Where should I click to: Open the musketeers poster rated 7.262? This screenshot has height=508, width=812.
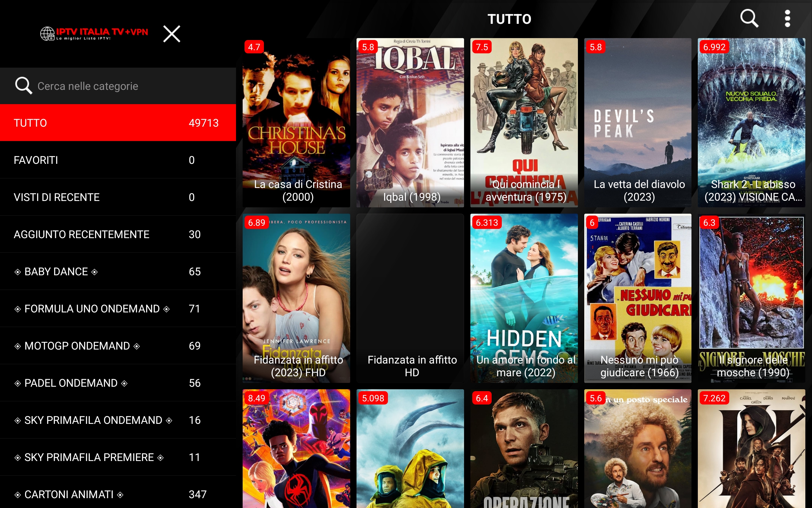pos(752,449)
